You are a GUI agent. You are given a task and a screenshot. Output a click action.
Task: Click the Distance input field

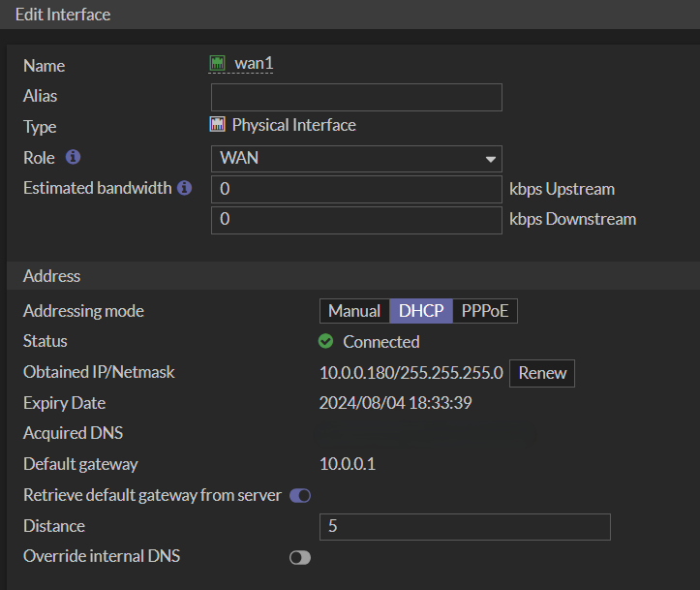465,527
